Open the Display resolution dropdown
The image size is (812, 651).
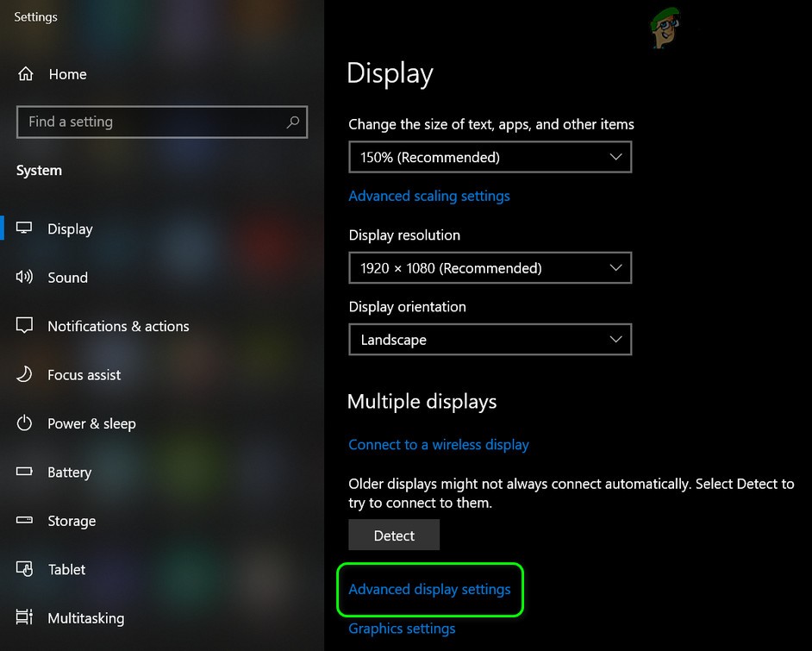point(490,268)
